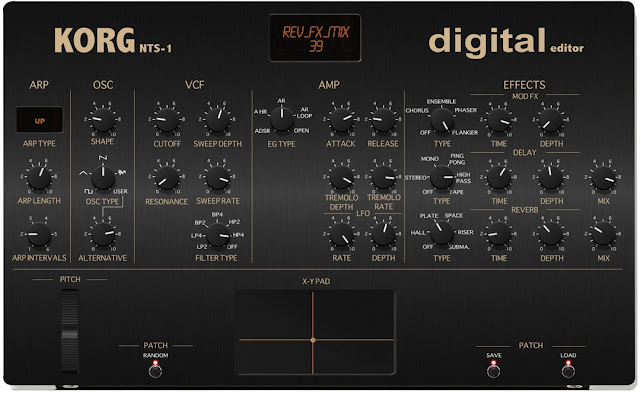Click the RESONANCE knob
This screenshot has width=640, height=393.
(x=167, y=178)
